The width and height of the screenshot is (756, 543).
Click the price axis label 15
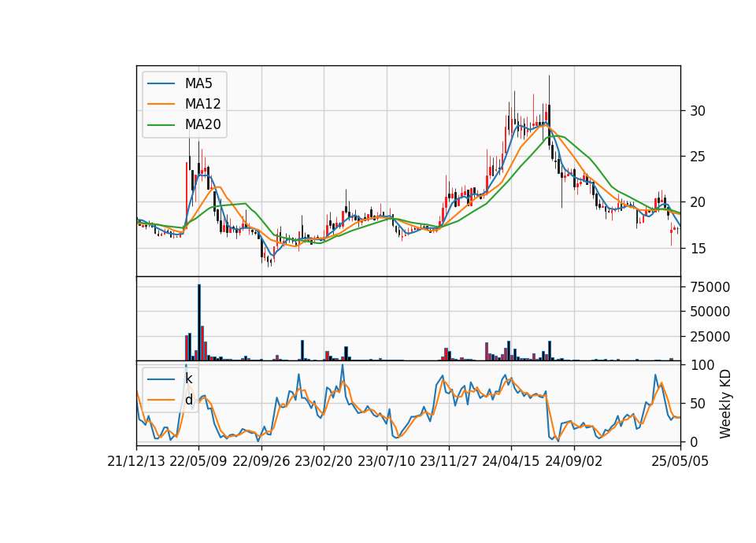coord(698,248)
